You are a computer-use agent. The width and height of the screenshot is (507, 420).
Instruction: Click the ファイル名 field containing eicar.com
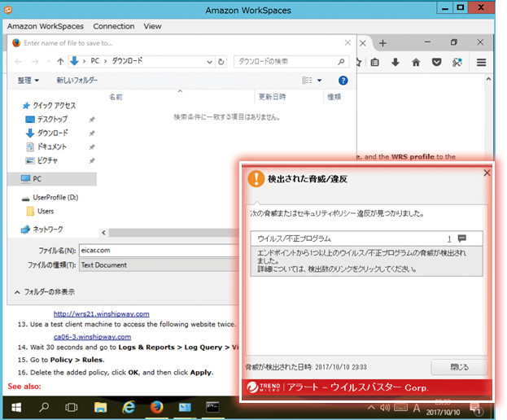(159, 250)
